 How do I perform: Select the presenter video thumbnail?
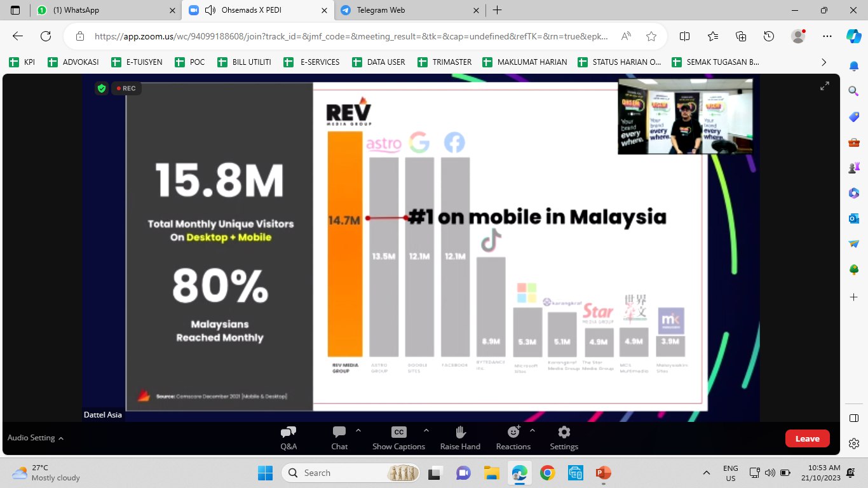pos(685,116)
